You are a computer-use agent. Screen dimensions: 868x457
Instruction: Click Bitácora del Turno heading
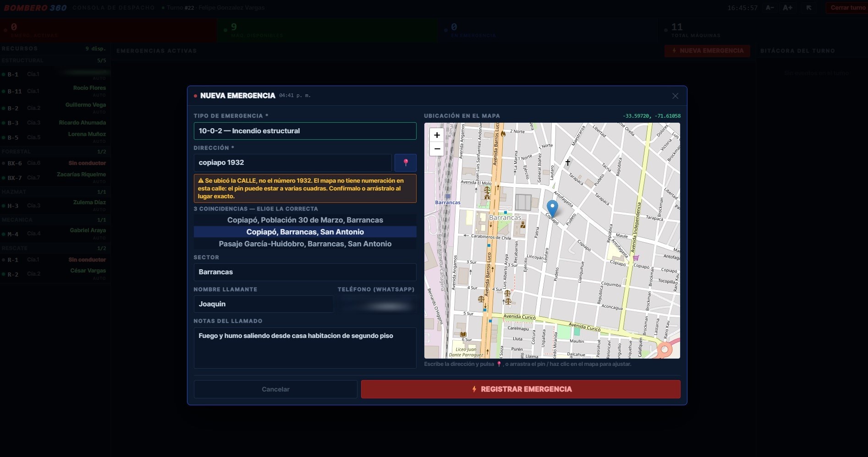coord(797,51)
